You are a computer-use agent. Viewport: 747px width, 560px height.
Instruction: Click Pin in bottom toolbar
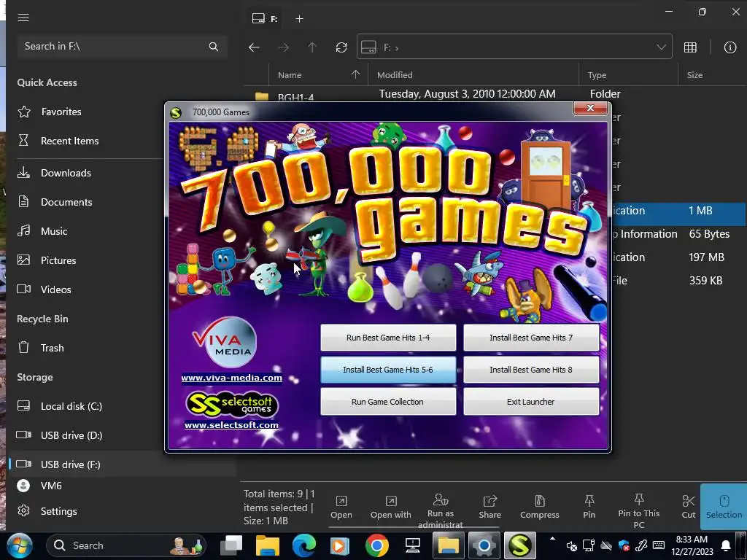(589, 507)
